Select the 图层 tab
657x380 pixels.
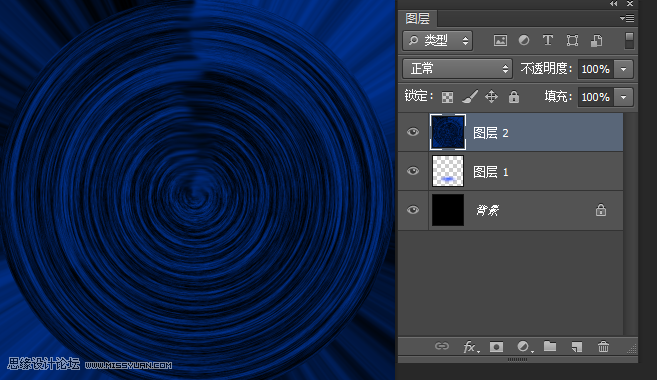[417, 18]
